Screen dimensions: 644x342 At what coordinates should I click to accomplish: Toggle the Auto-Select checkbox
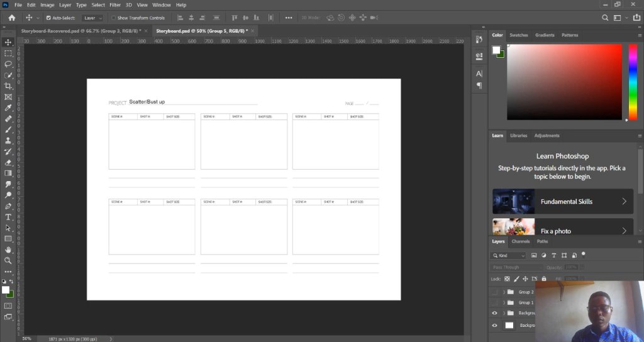pos(48,18)
